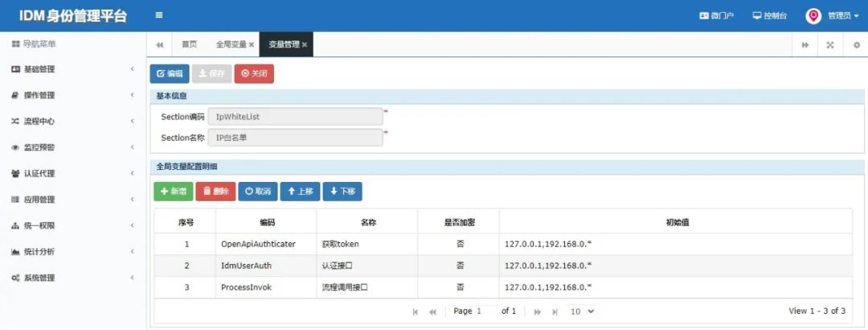Close the 变量管理 tab
The image size is (868, 330).
tap(305, 45)
